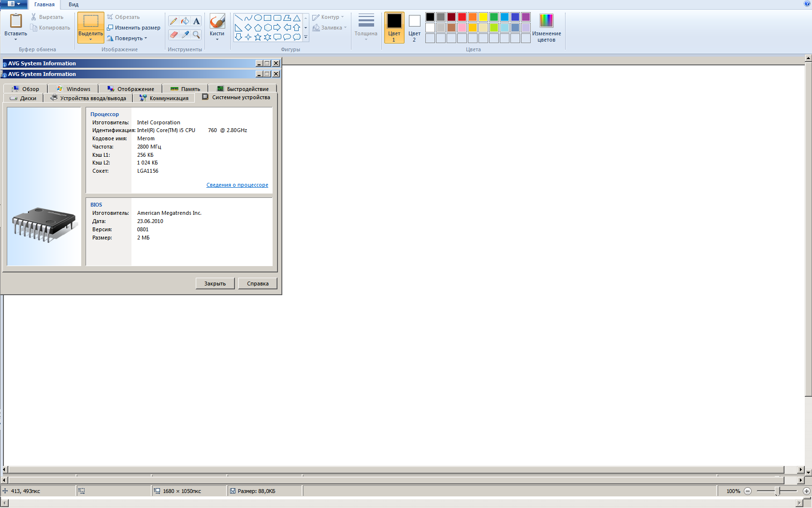Click the "LGA1156" socket value
The image size is (812, 508).
point(148,171)
